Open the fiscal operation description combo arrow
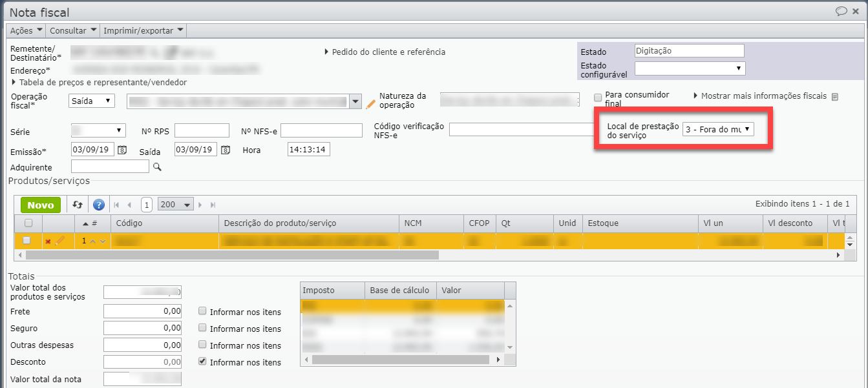This screenshot has height=388, width=868. (355, 101)
